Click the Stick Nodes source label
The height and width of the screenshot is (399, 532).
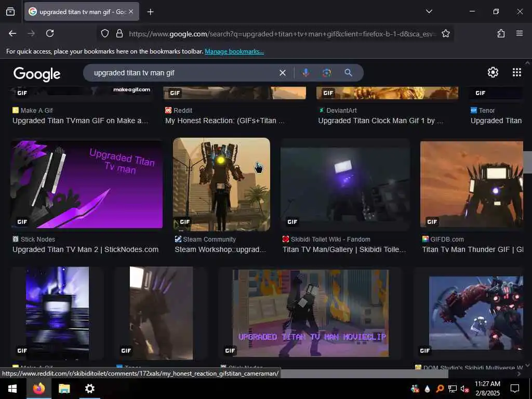tap(37, 239)
